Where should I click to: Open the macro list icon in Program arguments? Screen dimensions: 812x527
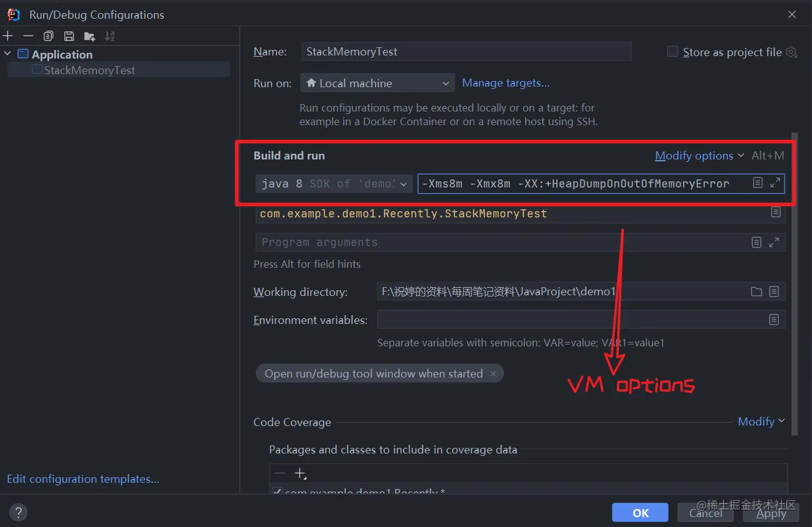pos(757,242)
